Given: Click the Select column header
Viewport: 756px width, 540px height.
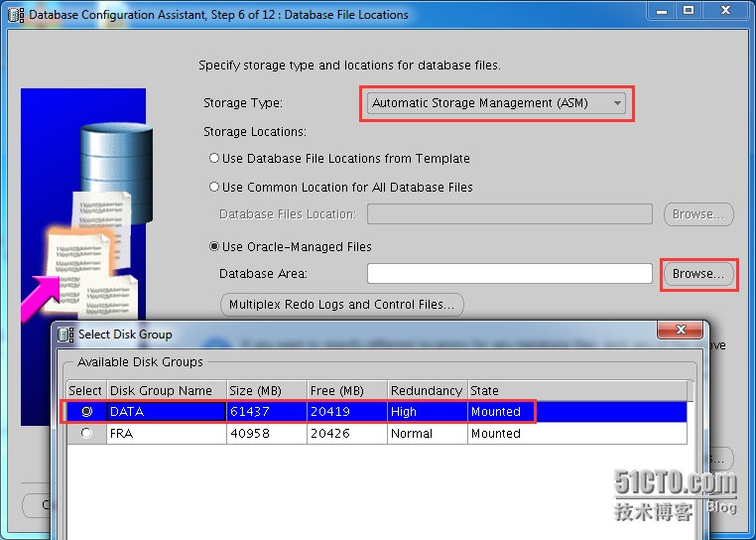Looking at the screenshot, I should [86, 390].
